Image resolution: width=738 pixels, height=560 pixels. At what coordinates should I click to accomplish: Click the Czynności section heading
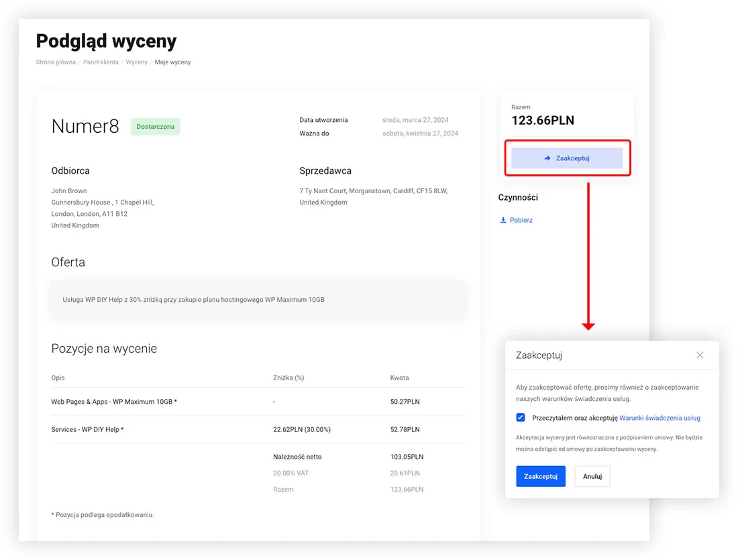518,197
